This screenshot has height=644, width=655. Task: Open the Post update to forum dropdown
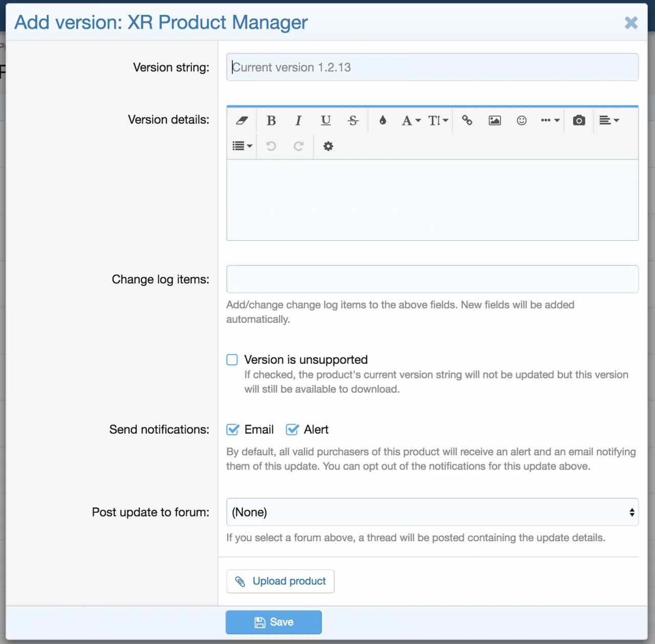pyautogui.click(x=432, y=512)
